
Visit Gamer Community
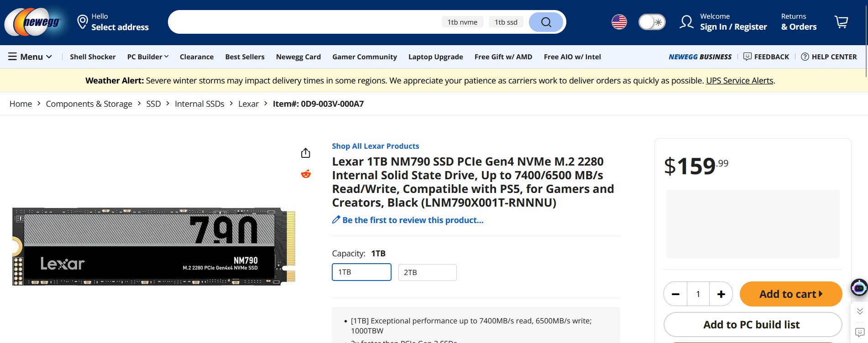(365, 57)
